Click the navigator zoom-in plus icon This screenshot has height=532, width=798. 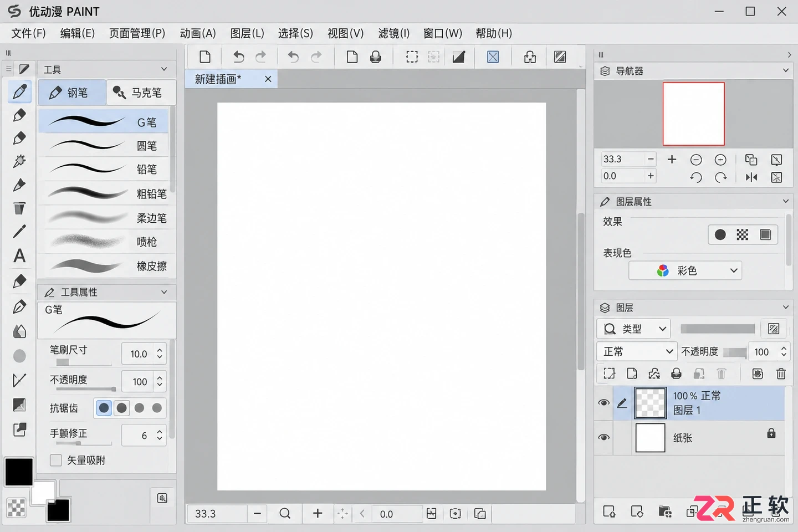(672, 160)
